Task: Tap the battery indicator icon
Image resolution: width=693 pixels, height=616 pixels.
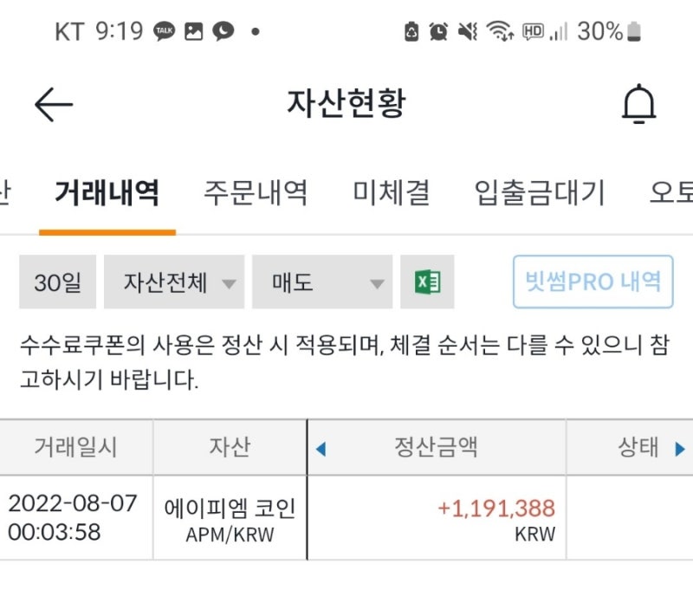Action: click(x=634, y=31)
